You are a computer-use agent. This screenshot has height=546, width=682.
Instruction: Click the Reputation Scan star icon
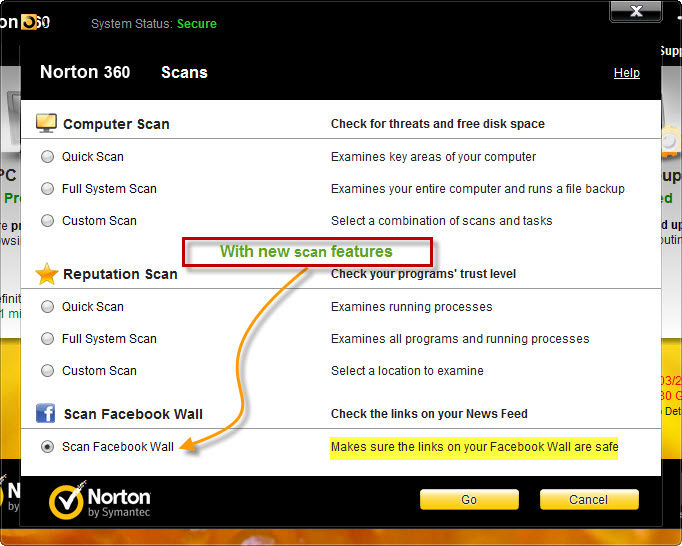coord(47,274)
